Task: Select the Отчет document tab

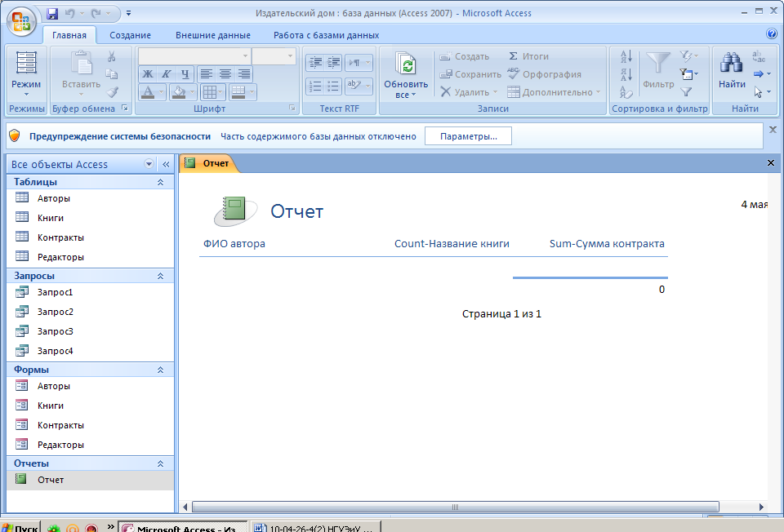Action: pos(209,163)
